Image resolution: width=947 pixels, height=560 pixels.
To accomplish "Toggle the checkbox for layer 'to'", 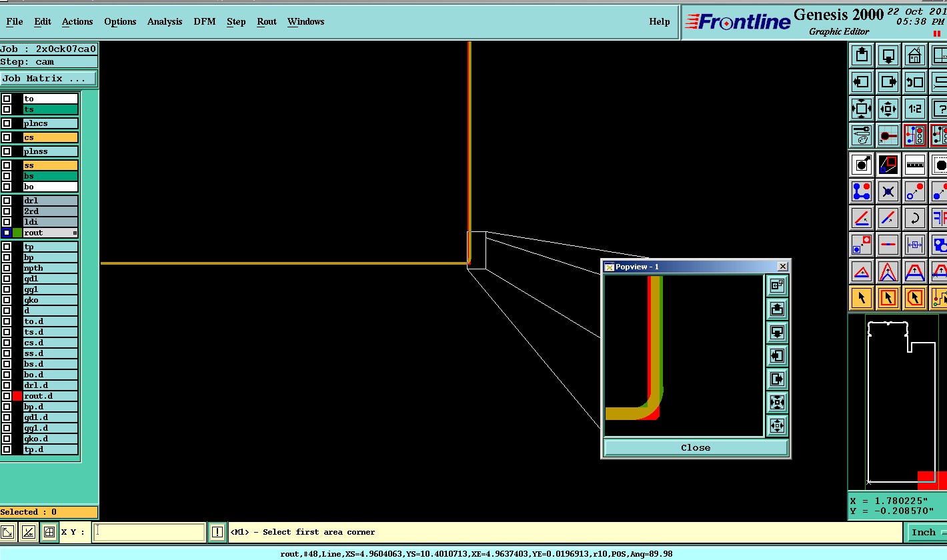I will (7, 99).
